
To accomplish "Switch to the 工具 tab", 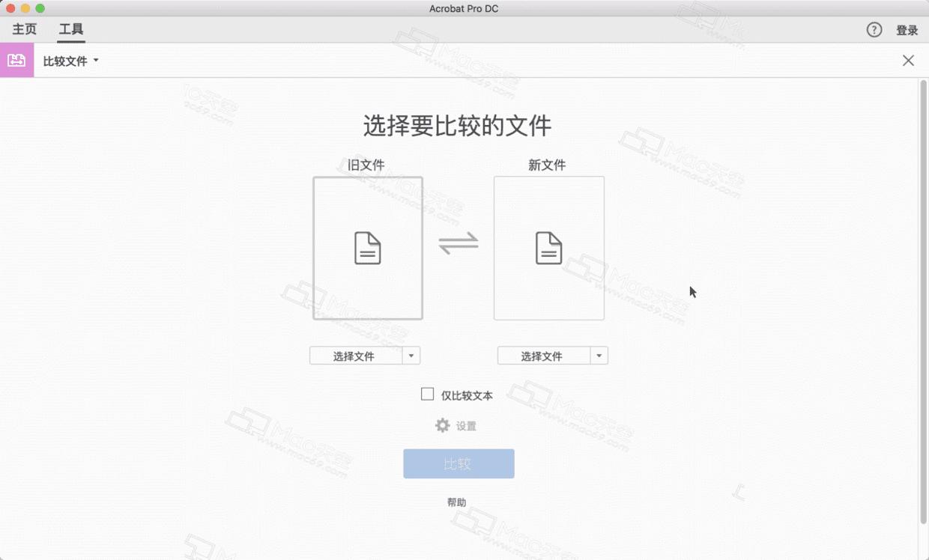I will tap(70, 30).
